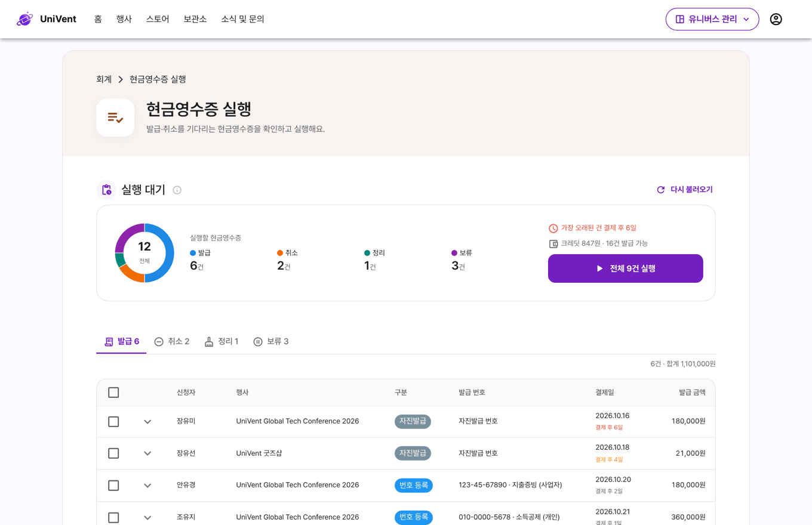Expand the row details for 장유선
Viewport: 812px width, 525px height.
[x=147, y=453]
